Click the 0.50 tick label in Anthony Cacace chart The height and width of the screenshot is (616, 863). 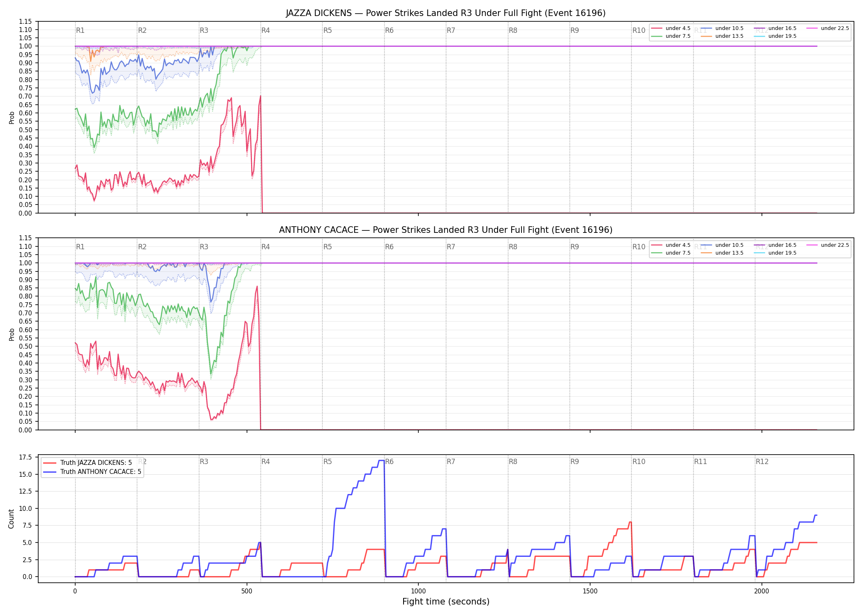[x=25, y=346]
